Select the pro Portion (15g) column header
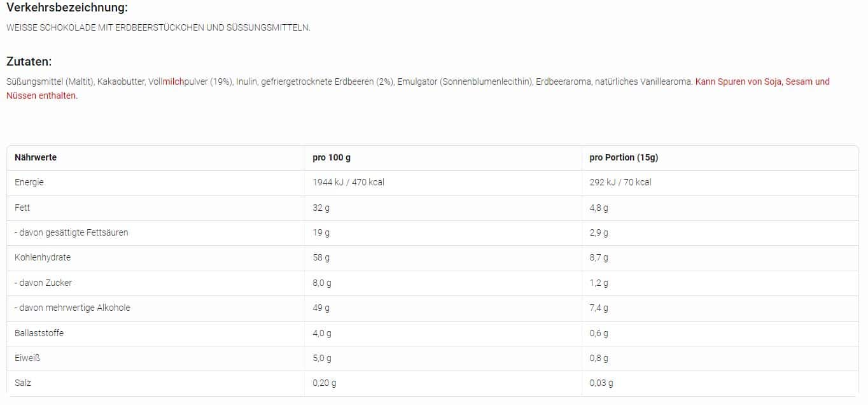The height and width of the screenshot is (405, 868). click(x=624, y=157)
